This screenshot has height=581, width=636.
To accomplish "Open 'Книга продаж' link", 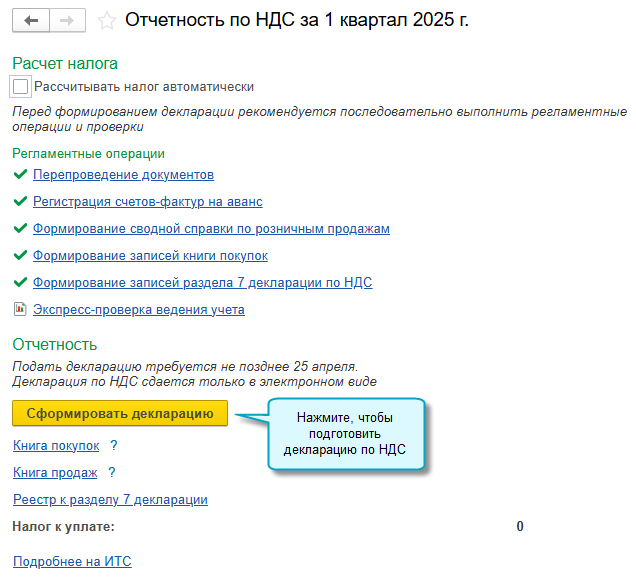I will pos(55,473).
